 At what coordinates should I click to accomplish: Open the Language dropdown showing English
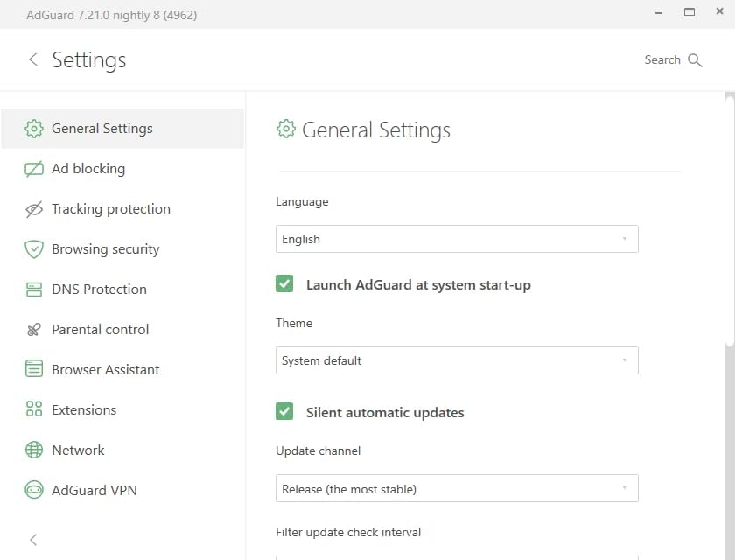(x=456, y=239)
